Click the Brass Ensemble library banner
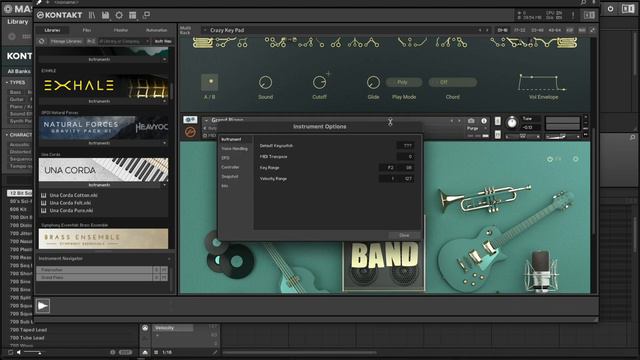This screenshot has height=360, width=640. (103, 239)
